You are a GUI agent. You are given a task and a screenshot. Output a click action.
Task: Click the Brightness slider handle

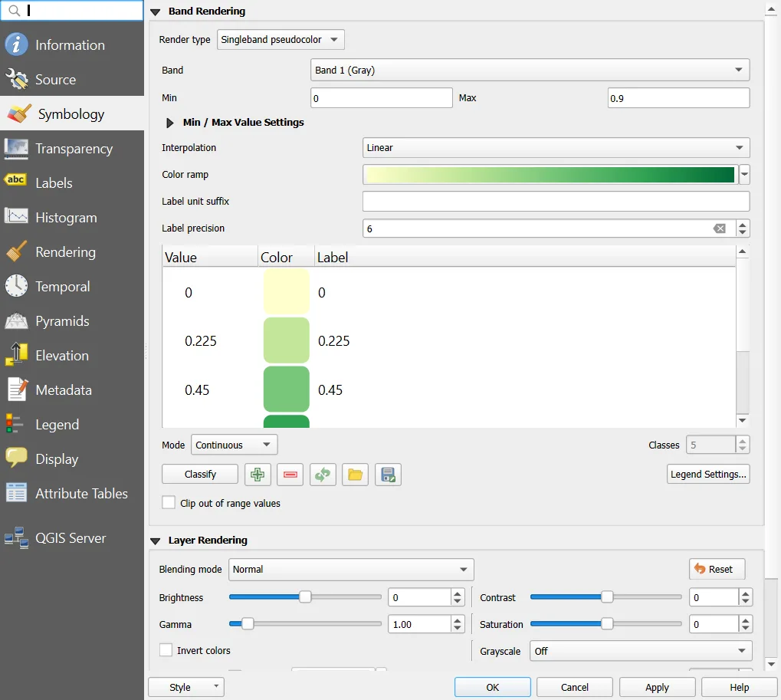click(305, 596)
